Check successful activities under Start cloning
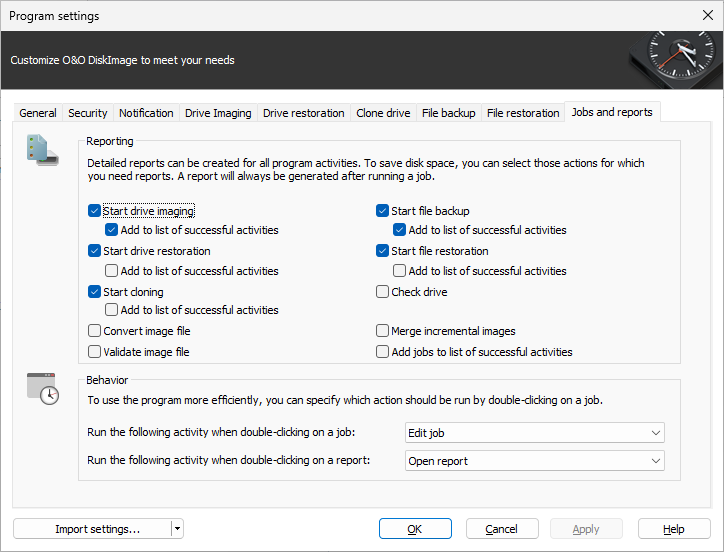This screenshot has height=552, width=724. click(x=111, y=310)
